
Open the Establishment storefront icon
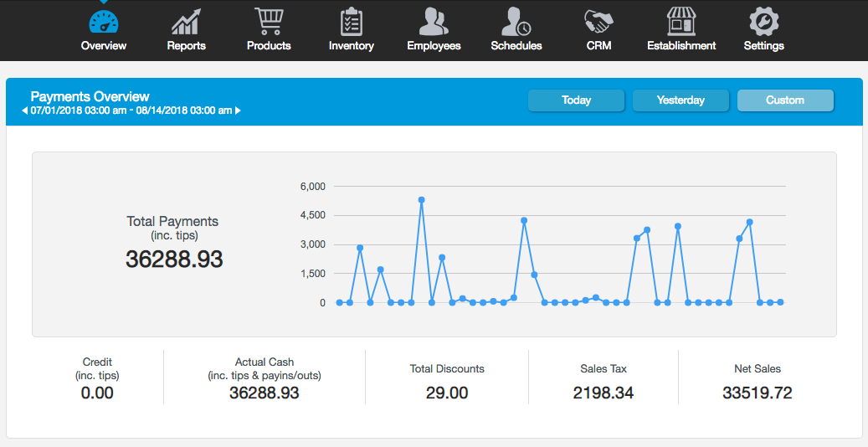click(x=681, y=20)
